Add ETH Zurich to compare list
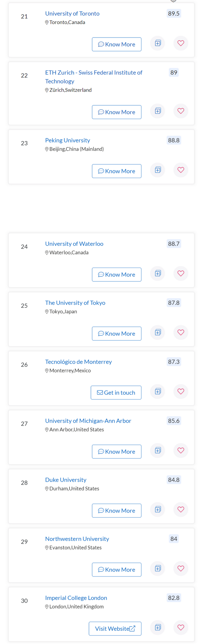The image size is (202, 644). tap(158, 111)
